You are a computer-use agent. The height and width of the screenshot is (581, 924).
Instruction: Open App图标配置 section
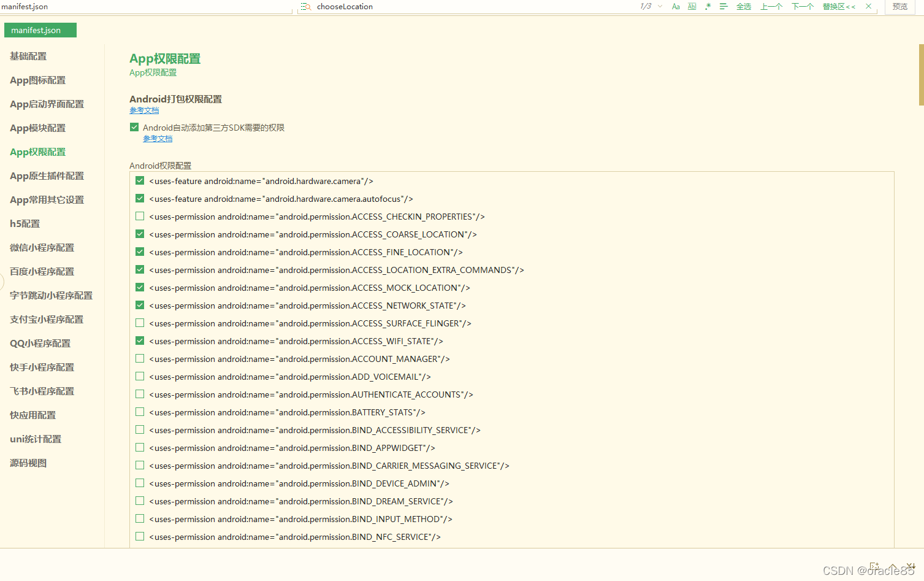[37, 80]
